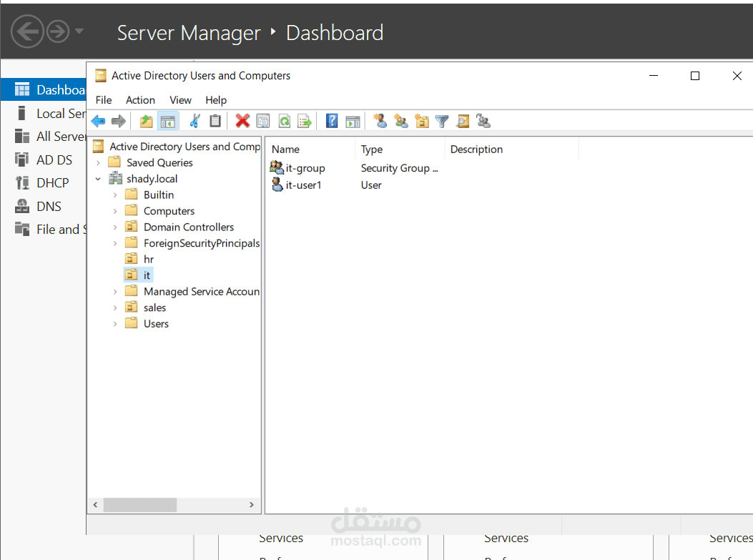This screenshot has height=560, width=753.
Task: Click the create new group icon
Action: point(401,122)
